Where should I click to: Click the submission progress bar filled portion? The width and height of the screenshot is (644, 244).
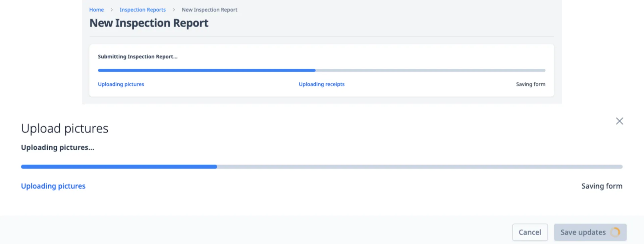[x=207, y=70]
